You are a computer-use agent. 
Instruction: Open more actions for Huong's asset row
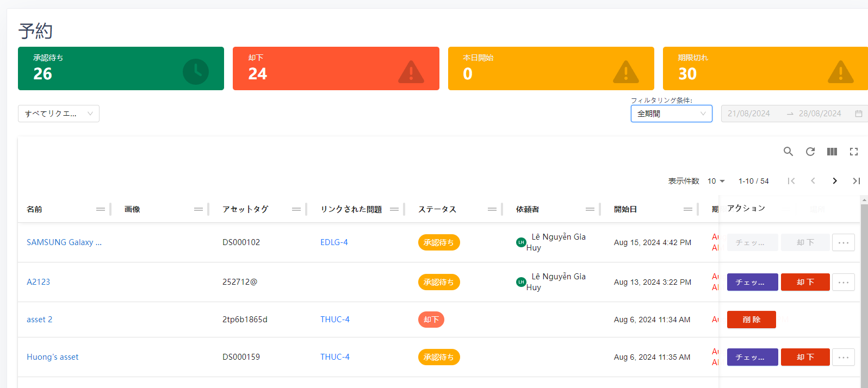[843, 357]
